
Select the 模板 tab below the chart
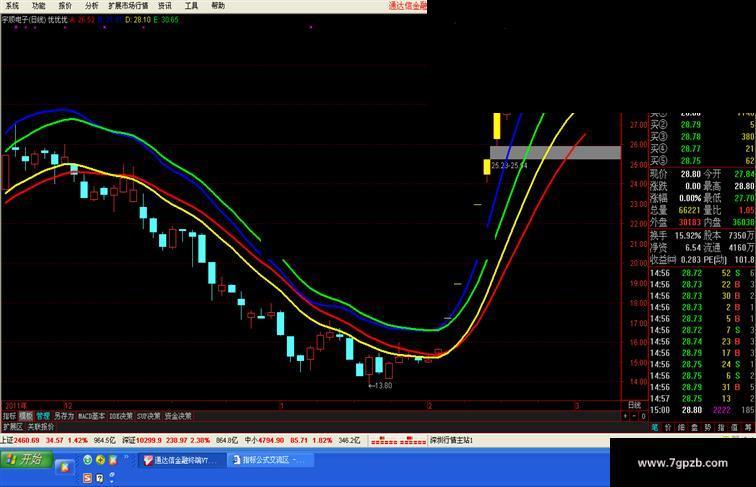[x=26, y=416]
